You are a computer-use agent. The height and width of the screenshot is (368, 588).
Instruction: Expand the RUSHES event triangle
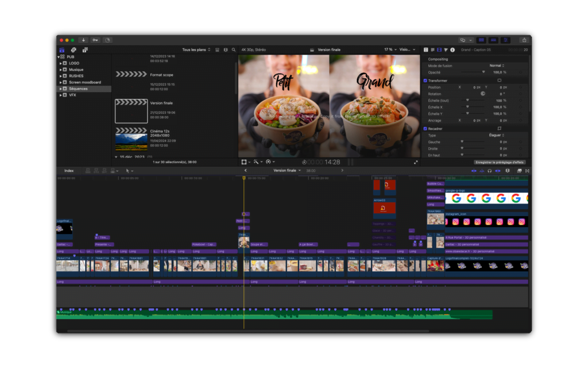(61, 76)
